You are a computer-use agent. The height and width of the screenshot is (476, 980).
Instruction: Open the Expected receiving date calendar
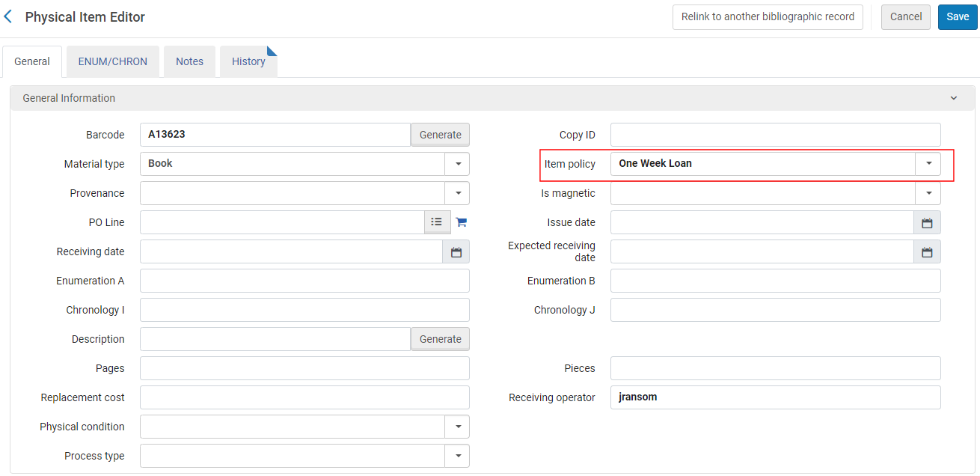[927, 252]
